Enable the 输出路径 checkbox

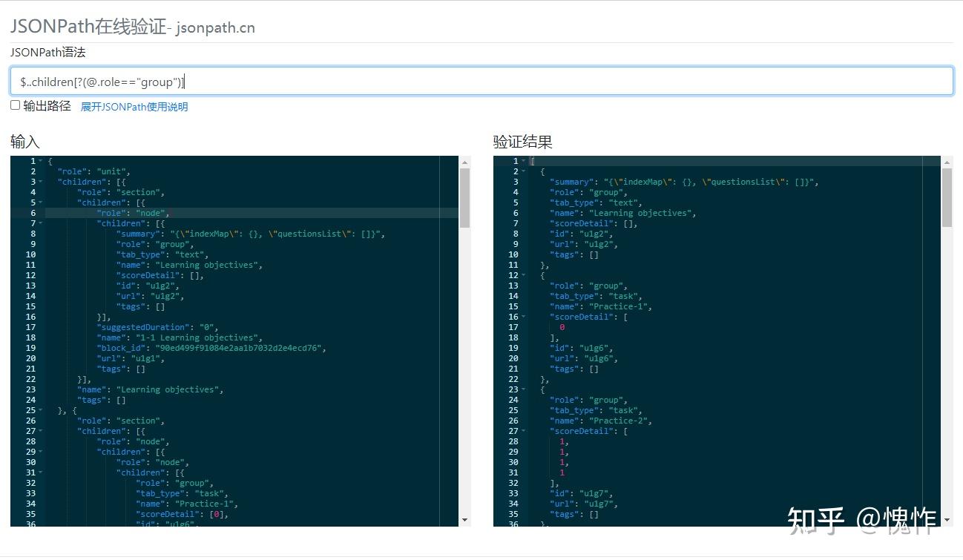pyautogui.click(x=15, y=105)
